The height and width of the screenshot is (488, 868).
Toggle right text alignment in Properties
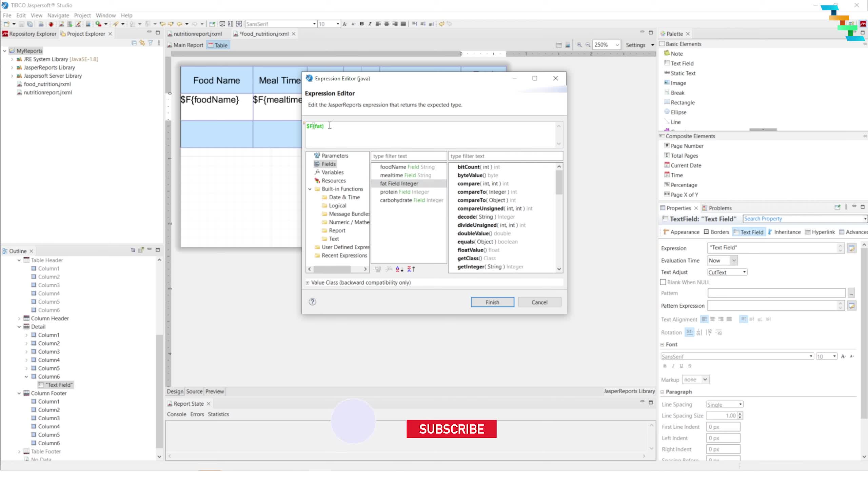(x=721, y=319)
